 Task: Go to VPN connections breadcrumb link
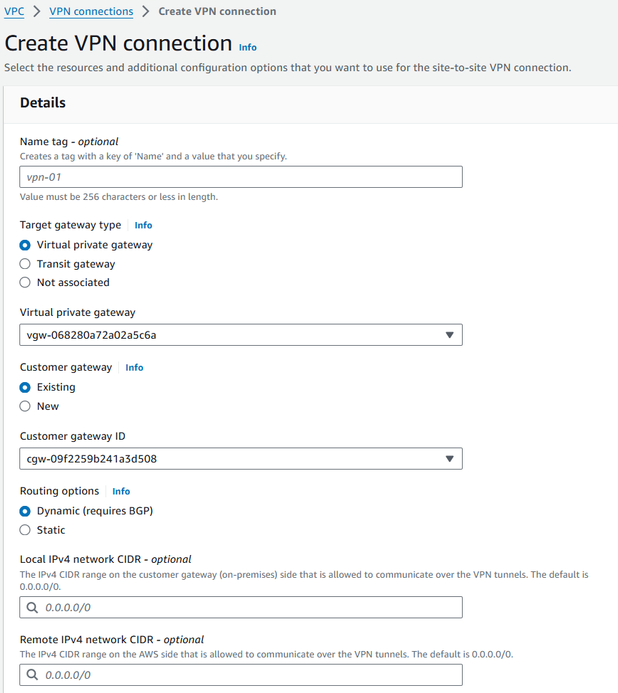[91, 12]
